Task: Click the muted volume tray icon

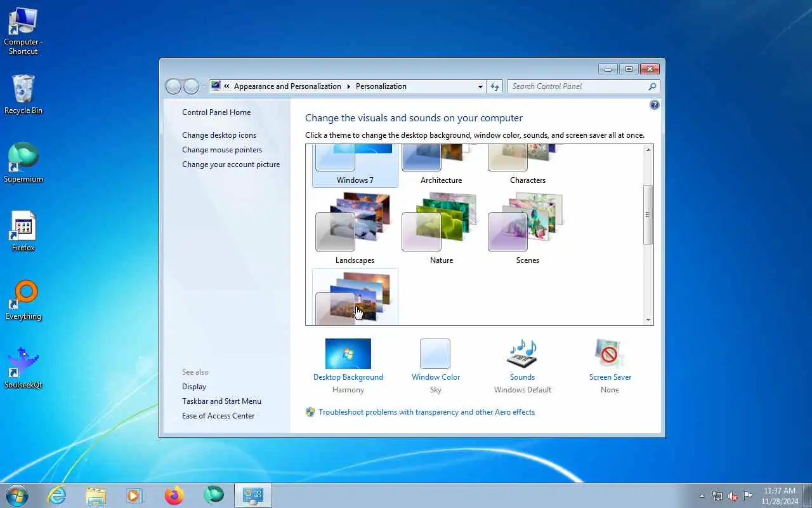Action: click(733, 496)
